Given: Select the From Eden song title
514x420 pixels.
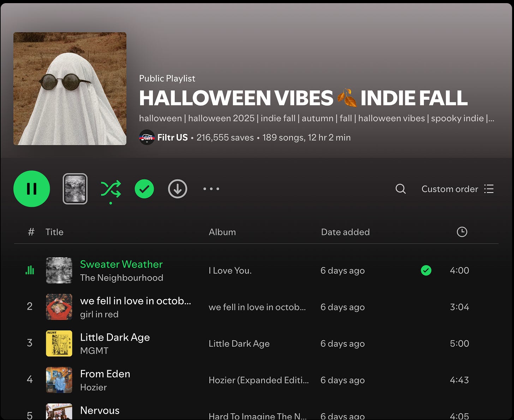Looking at the screenshot, I should 105,374.
